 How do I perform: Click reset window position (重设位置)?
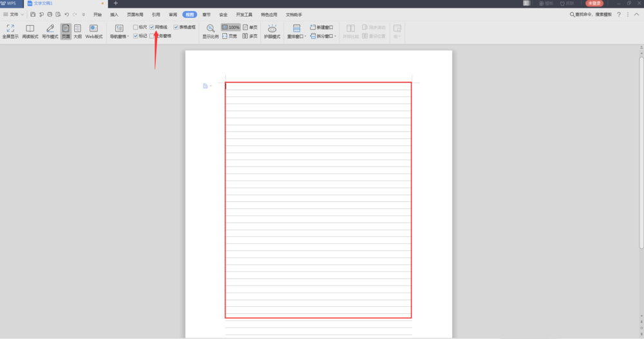point(374,36)
